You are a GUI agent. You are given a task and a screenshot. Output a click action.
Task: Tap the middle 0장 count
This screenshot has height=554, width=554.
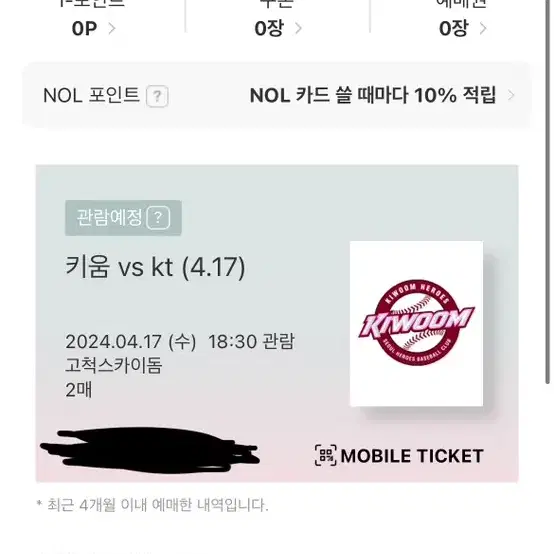point(269,29)
